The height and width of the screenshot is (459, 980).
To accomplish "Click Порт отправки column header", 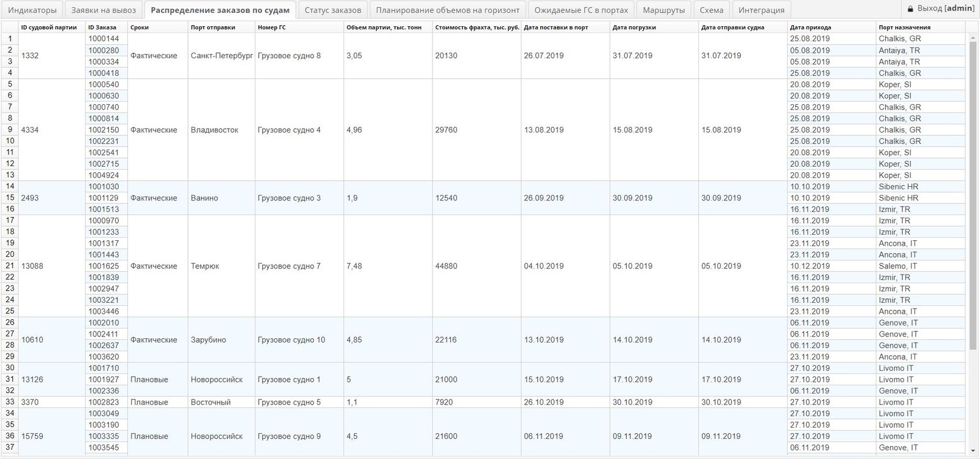I will click(221, 27).
